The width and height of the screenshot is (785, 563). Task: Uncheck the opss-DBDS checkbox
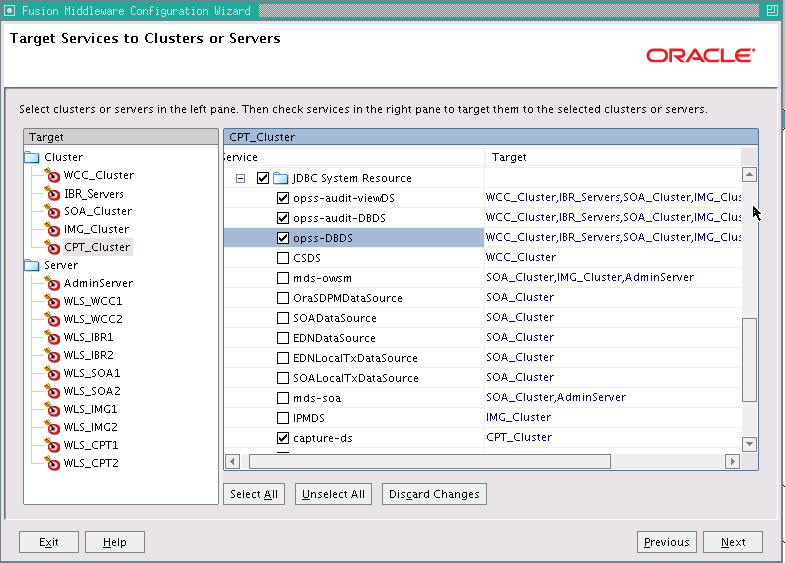(283, 238)
